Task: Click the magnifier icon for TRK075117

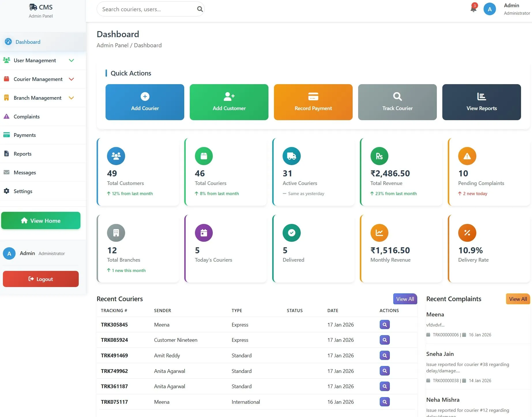Action: 384,401
